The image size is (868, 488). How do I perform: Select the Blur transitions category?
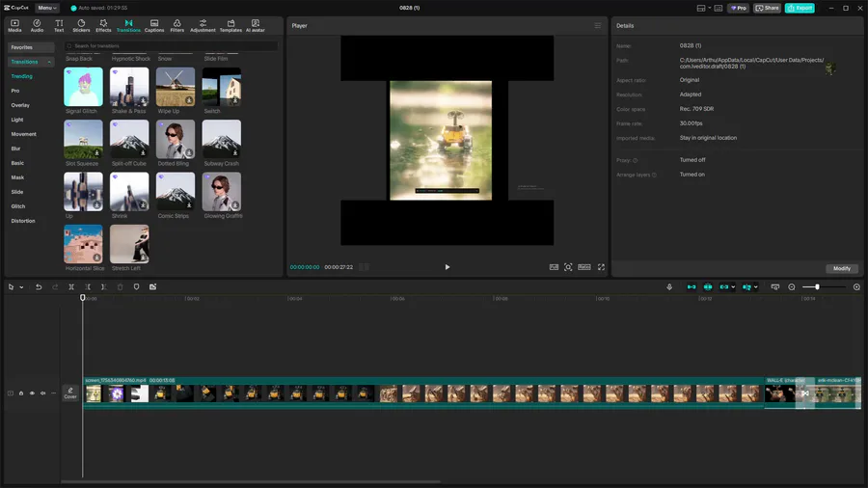(16, 149)
